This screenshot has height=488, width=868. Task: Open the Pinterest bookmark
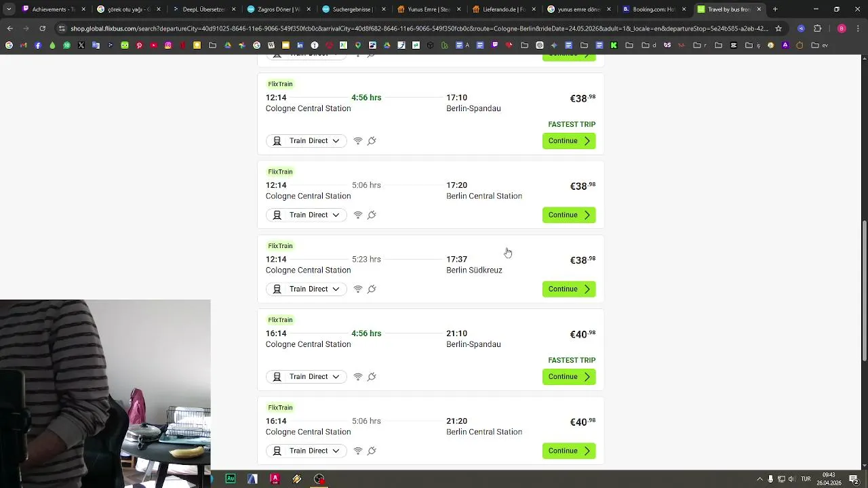click(139, 45)
